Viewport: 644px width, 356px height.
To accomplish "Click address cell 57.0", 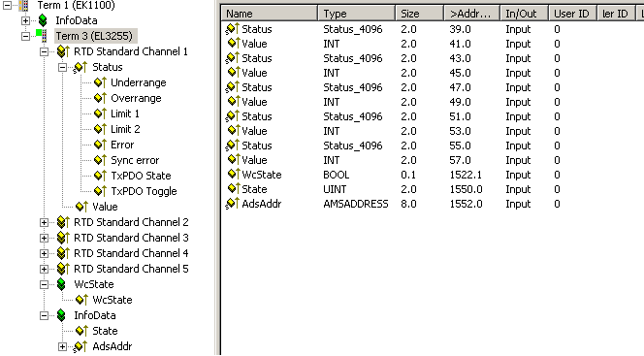I will (460, 160).
